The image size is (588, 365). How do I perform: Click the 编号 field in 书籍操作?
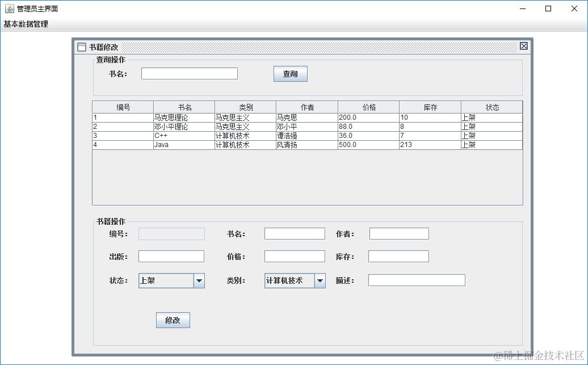tap(172, 234)
